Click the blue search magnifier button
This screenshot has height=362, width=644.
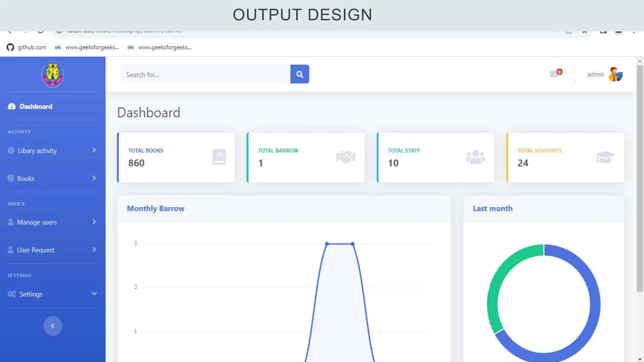coord(299,74)
